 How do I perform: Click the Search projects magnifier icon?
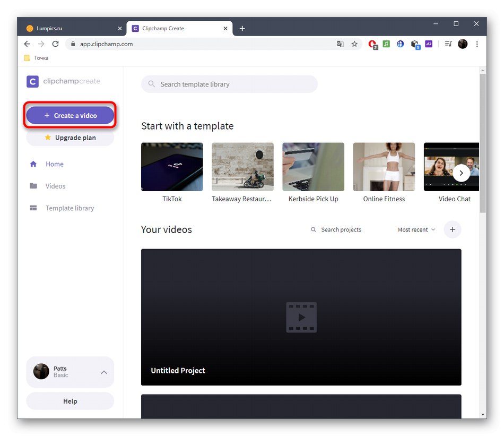pos(313,230)
